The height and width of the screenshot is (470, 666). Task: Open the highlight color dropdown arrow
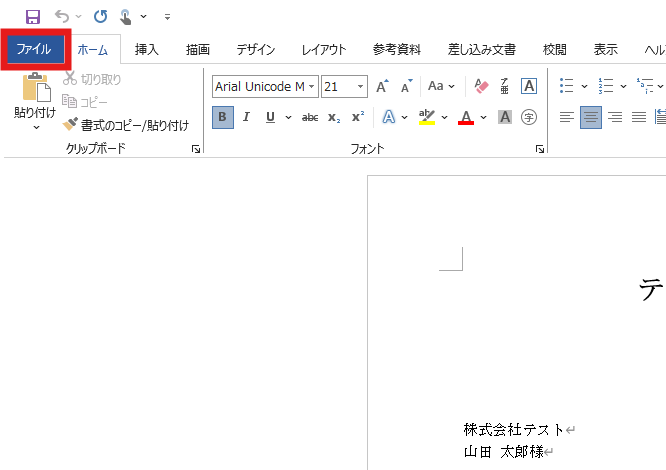445,117
